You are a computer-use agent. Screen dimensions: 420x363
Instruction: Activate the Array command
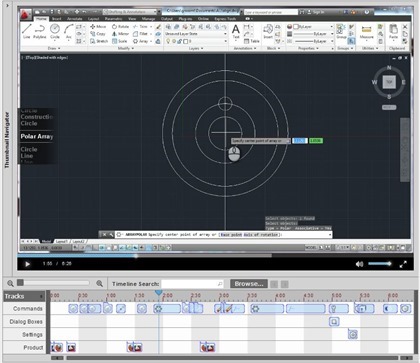140,41
